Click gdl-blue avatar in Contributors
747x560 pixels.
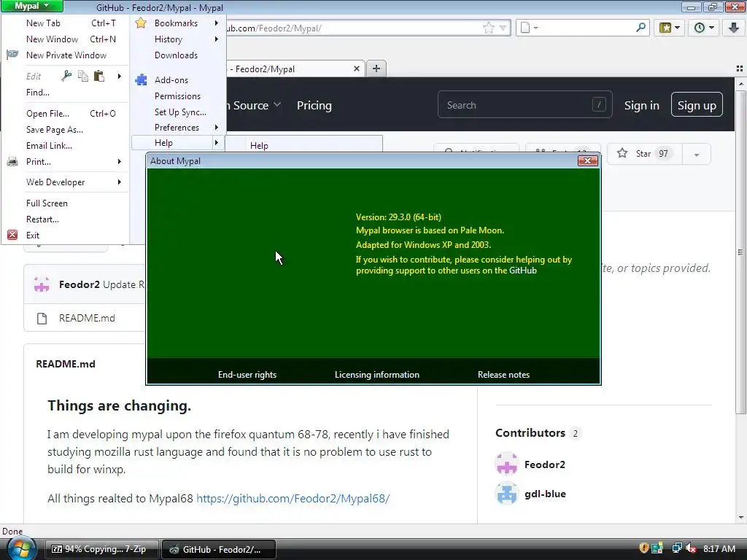(x=507, y=494)
